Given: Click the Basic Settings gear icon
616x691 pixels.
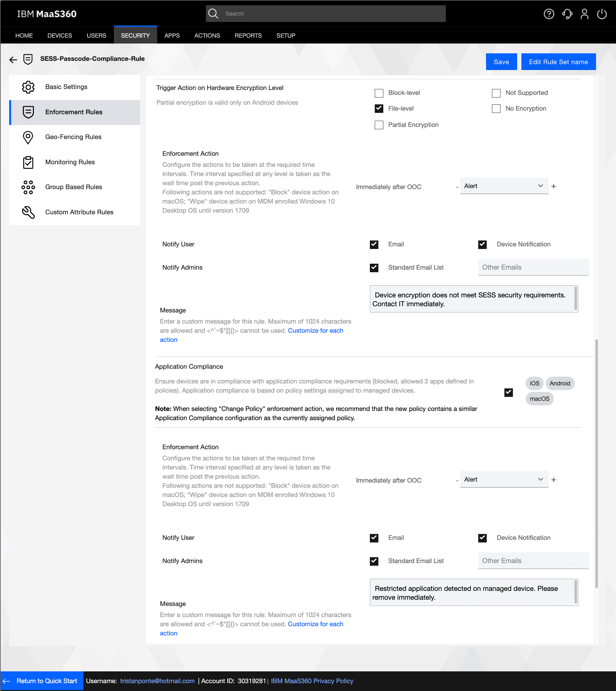Looking at the screenshot, I should click(x=28, y=87).
